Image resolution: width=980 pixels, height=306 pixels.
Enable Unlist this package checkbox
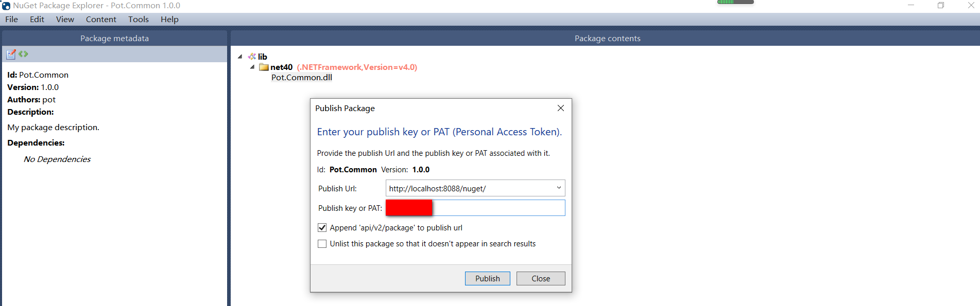coord(322,244)
